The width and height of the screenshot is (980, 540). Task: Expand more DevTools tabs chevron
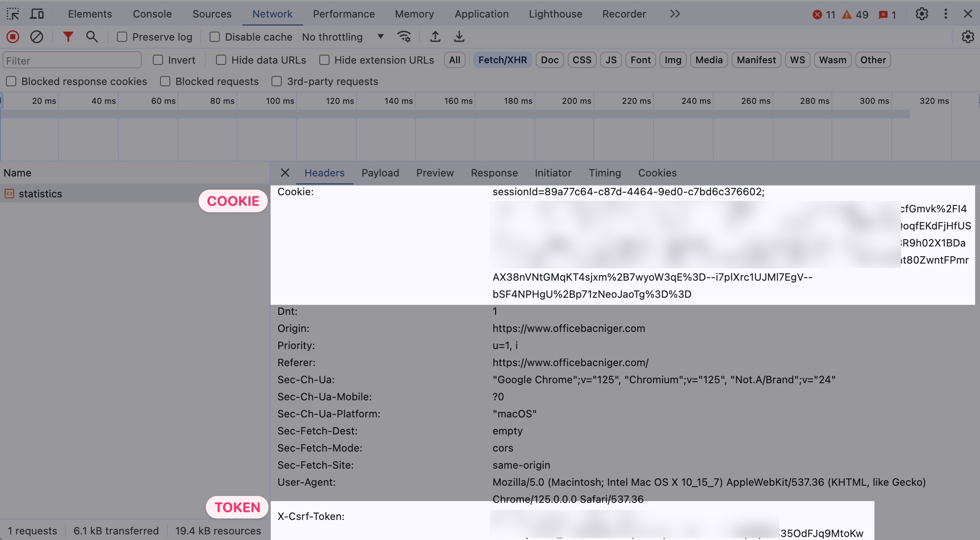pos(675,14)
